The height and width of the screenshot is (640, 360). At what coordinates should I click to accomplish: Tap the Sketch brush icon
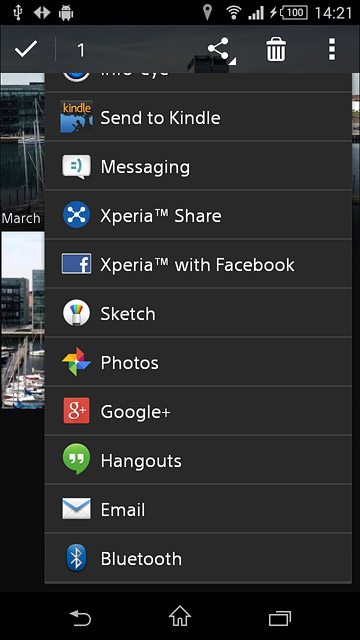tap(76, 313)
